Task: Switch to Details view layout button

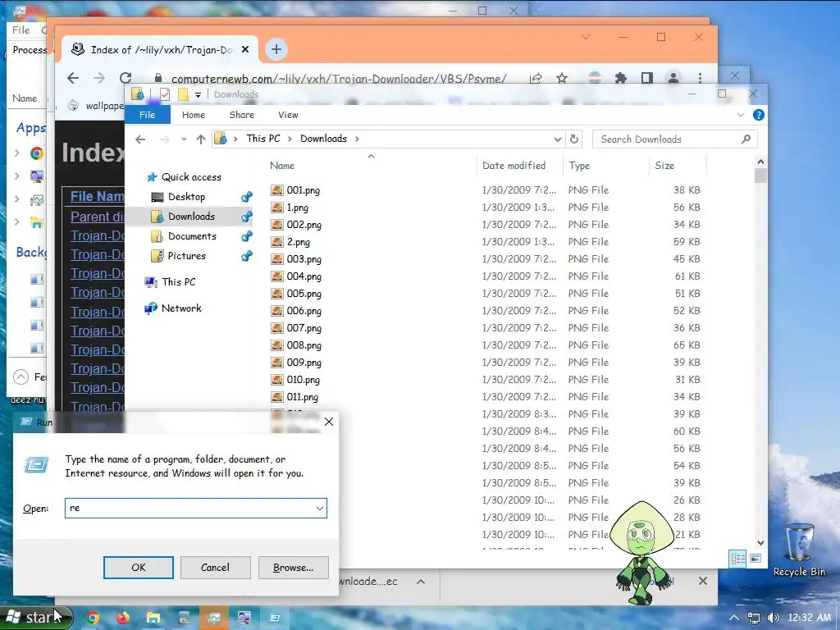Action: (737, 559)
